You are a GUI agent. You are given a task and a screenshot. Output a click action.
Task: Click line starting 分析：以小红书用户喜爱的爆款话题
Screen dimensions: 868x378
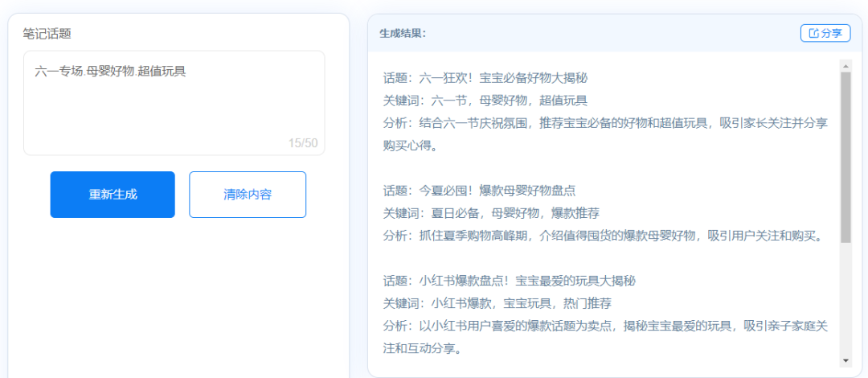[605, 327]
